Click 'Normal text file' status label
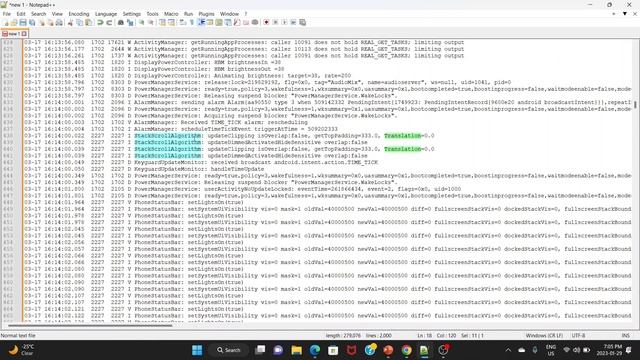 coord(18,336)
